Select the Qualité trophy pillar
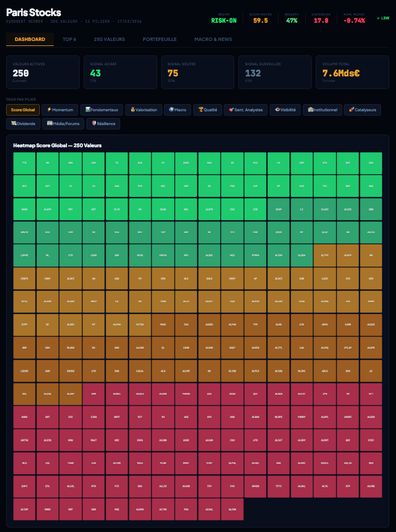Image resolution: width=396 pixels, height=532 pixels. pyautogui.click(x=208, y=110)
